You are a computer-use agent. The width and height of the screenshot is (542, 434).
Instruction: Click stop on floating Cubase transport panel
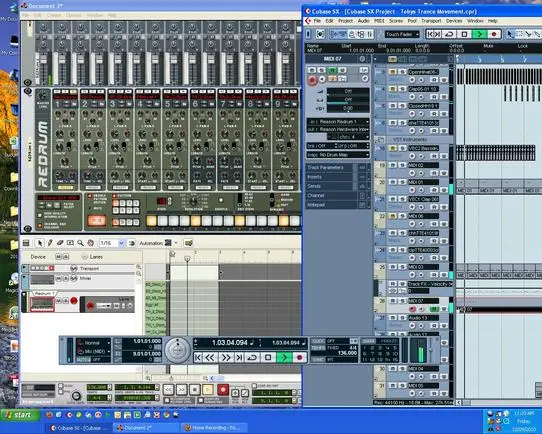(268, 357)
